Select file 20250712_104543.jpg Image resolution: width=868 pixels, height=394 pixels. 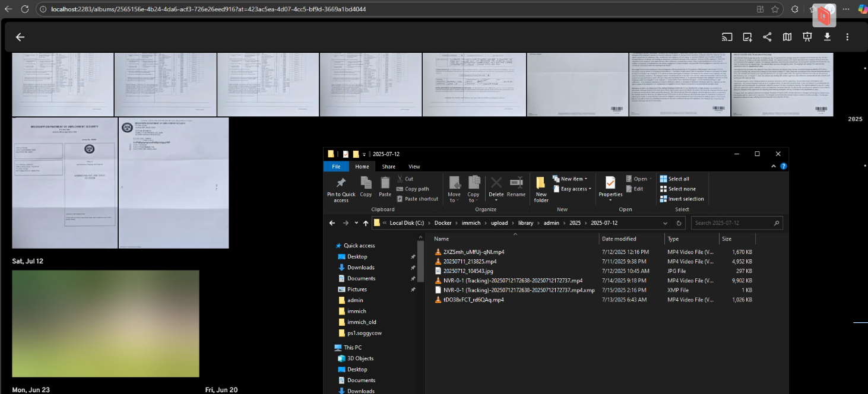tap(468, 271)
